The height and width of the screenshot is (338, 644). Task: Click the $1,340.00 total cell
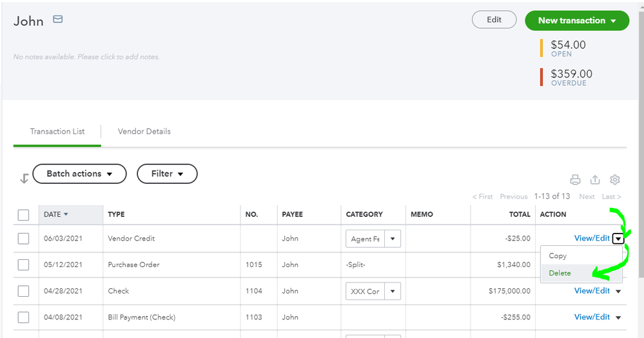pyautogui.click(x=513, y=265)
